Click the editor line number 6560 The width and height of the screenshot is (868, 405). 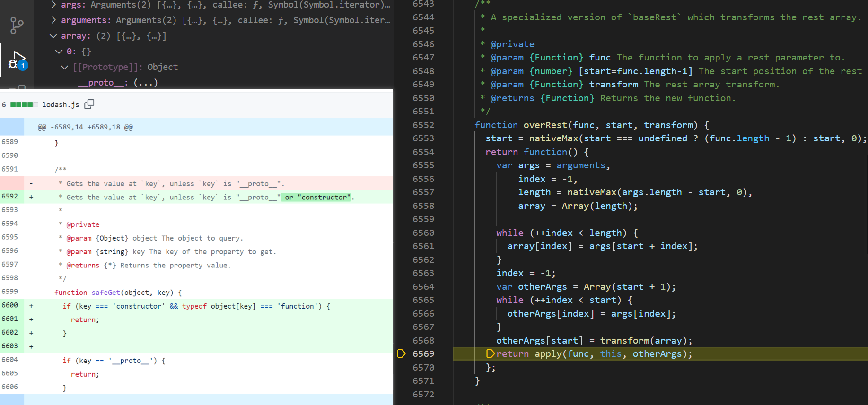[x=423, y=233]
